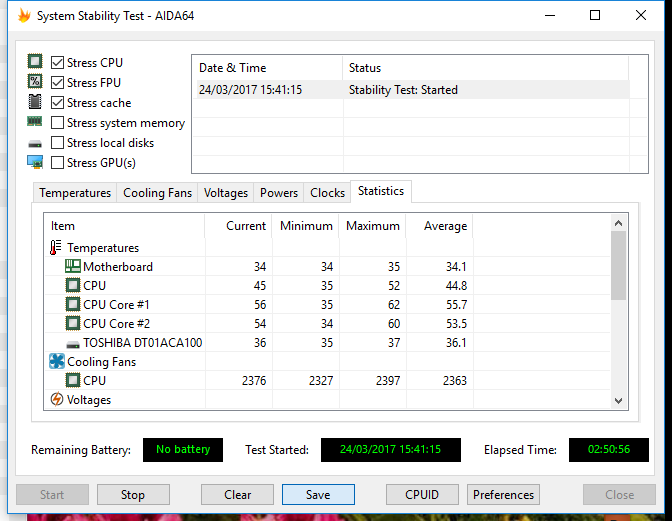The height and width of the screenshot is (521, 672).
Task: Click the chip icon in the CPU fan row
Action: point(73,380)
